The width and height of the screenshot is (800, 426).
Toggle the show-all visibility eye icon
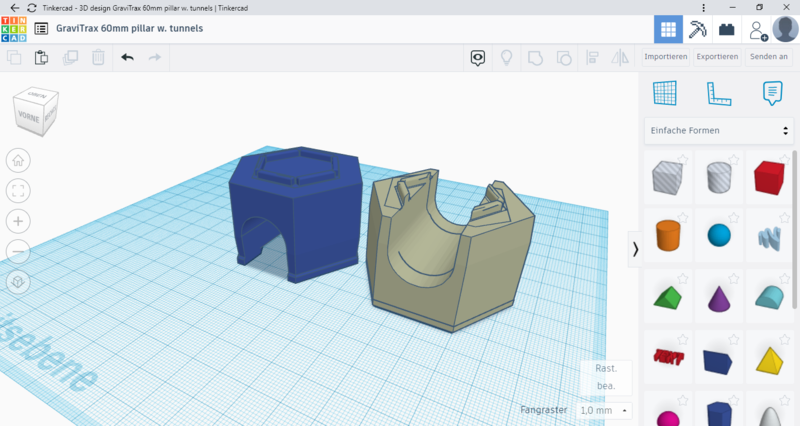click(x=478, y=58)
